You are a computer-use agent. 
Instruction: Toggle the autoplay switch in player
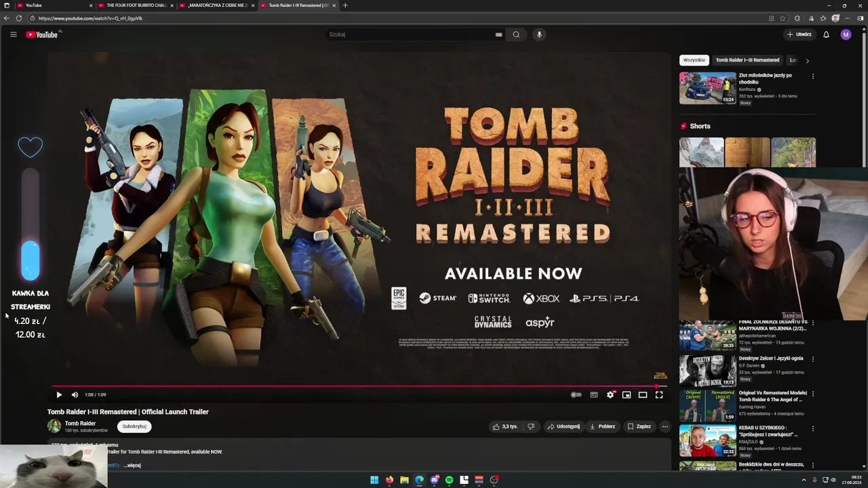pyautogui.click(x=576, y=394)
